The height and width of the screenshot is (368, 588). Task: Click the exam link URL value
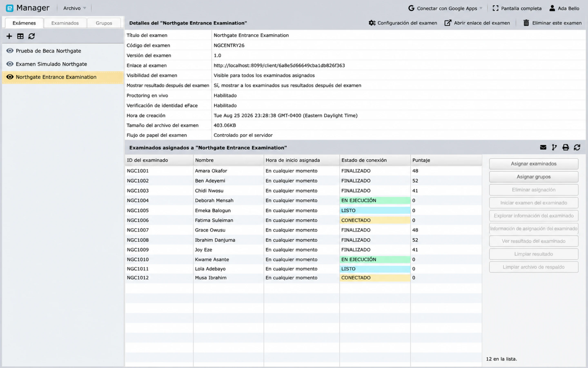[x=279, y=65]
